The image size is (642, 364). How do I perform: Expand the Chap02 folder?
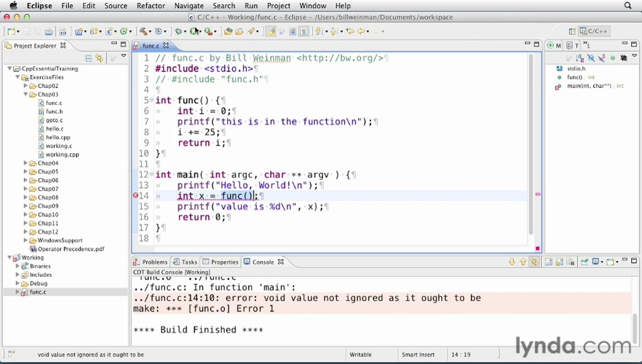coord(26,86)
